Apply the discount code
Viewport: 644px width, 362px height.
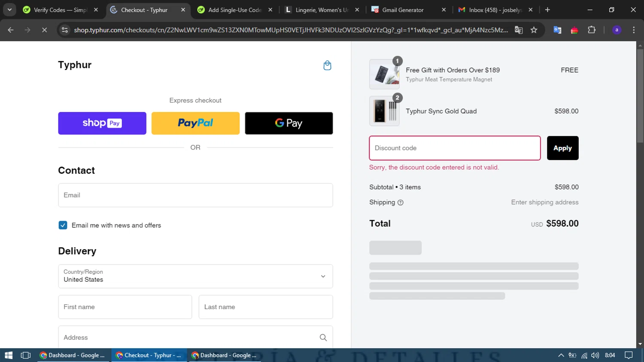coord(562,148)
